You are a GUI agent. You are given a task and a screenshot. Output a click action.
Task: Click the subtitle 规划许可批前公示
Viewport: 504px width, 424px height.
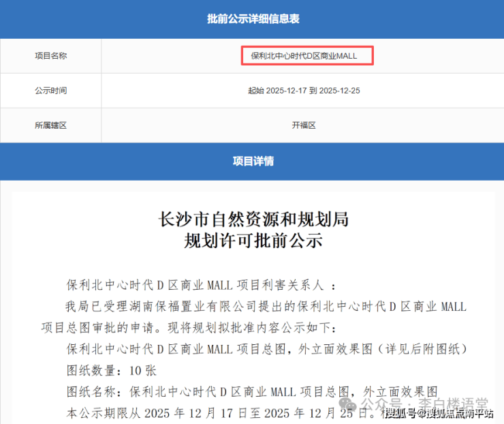253,241
